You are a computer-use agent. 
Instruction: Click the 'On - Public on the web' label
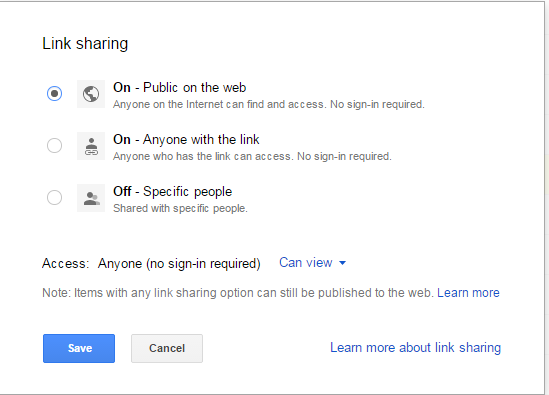180,88
